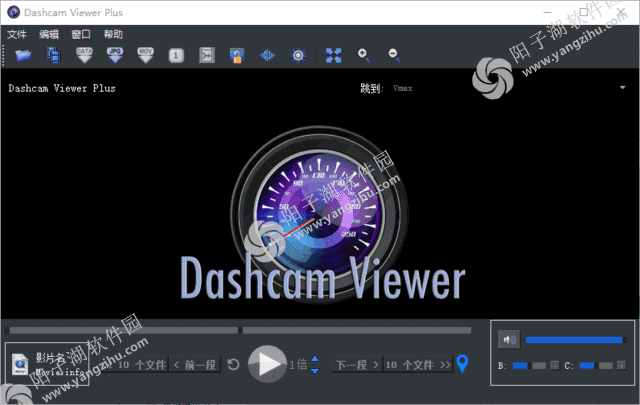Adjust the C contrast slider
Image resolution: width=640 pixels, height=405 pixels.
pyautogui.click(x=596, y=365)
